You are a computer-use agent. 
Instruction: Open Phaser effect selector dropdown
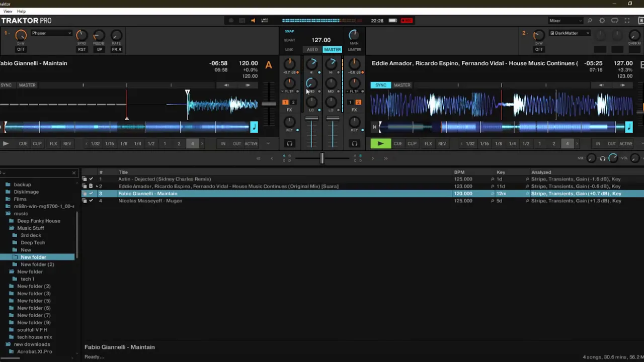coord(51,33)
